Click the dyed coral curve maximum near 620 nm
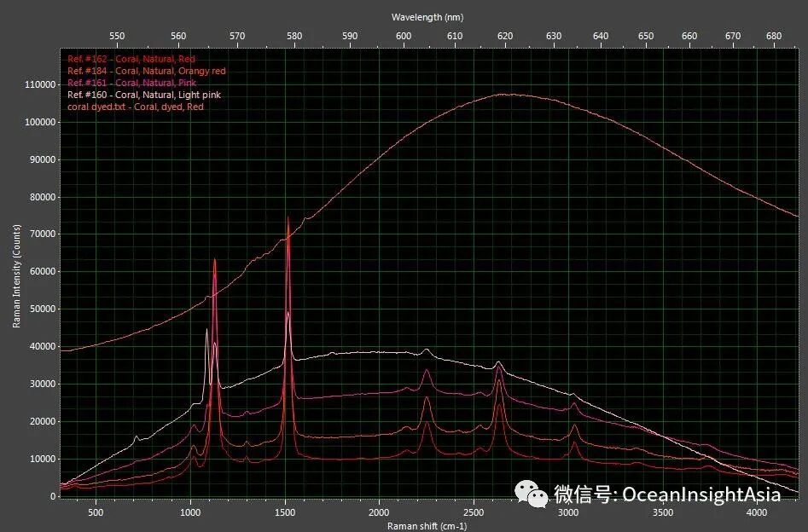Viewport: 808px width, 532px height. [508, 95]
